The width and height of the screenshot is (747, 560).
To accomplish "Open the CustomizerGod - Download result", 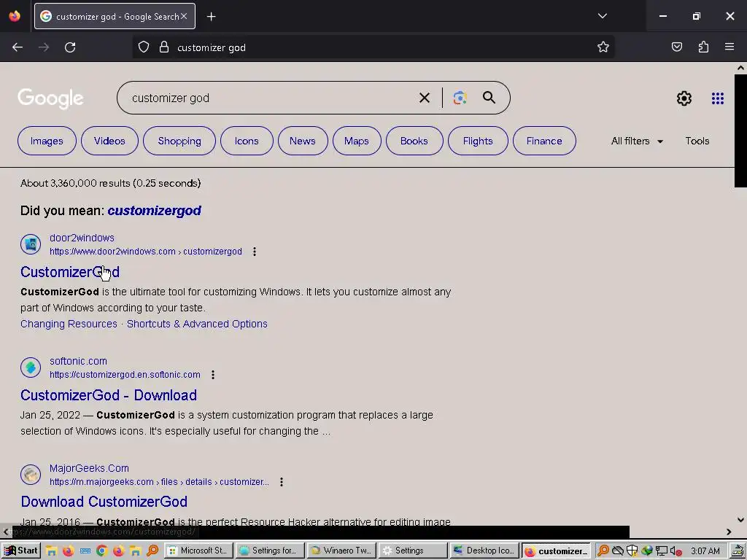I will coord(109,395).
